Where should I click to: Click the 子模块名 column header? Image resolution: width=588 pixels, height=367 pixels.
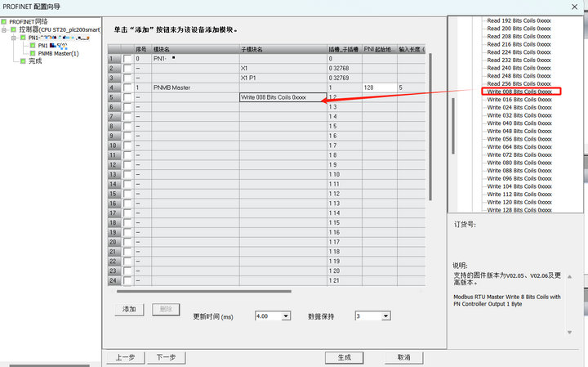[283, 49]
